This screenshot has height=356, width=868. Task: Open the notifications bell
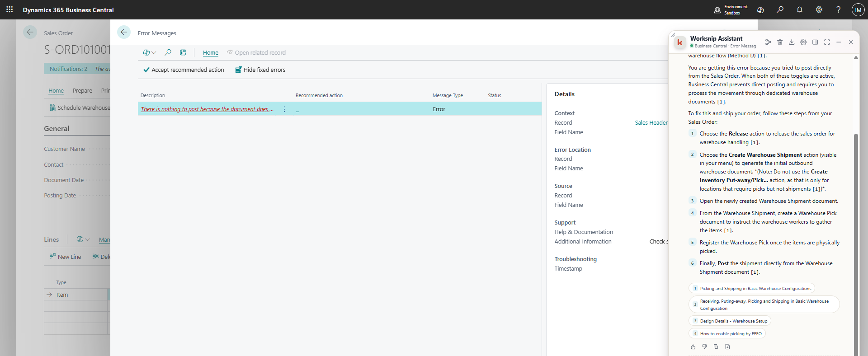point(799,9)
